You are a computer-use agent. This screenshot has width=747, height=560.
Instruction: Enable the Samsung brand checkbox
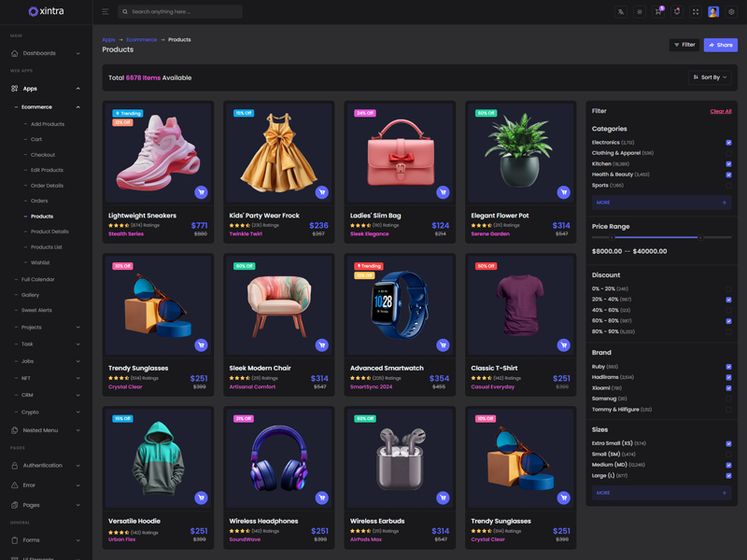[x=728, y=399]
